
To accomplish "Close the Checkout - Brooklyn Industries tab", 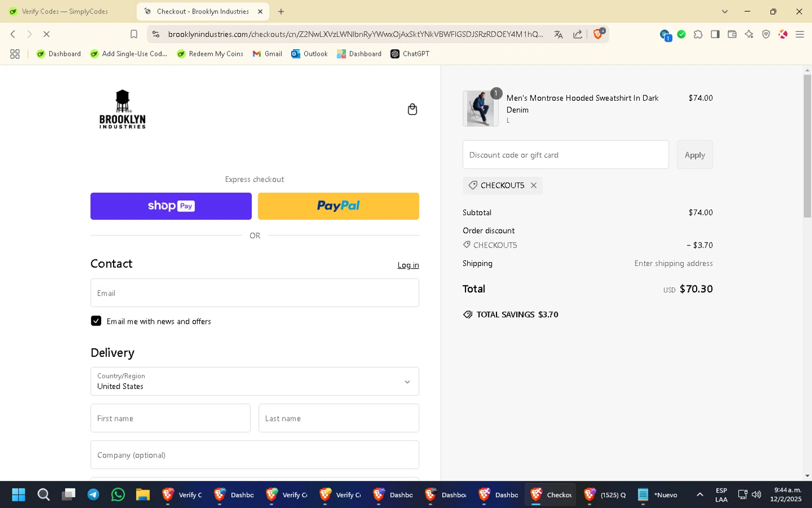I will point(260,11).
